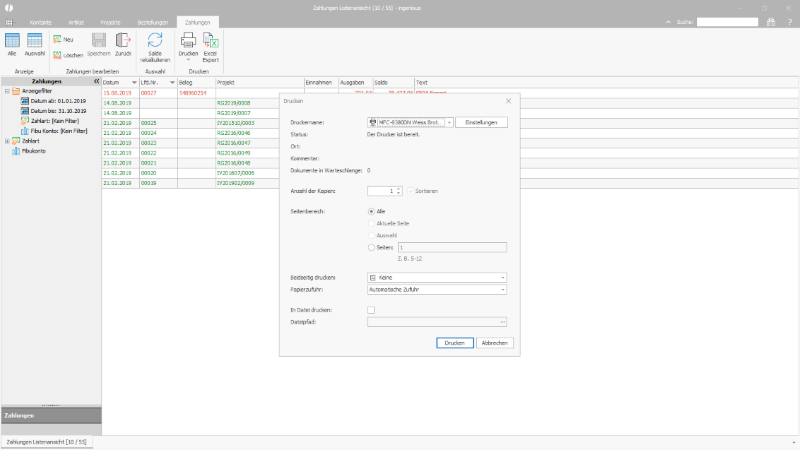This screenshot has width=800, height=450.
Task: Open the Papierzufuhr dropdown
Action: (x=503, y=289)
